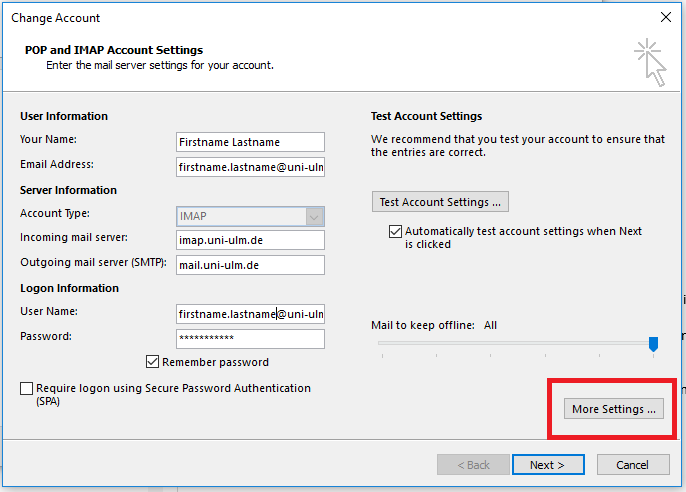Viewport: 686px width, 492px height.
Task: Click the Outgoing mail server (SMTP) field
Action: click(250, 265)
